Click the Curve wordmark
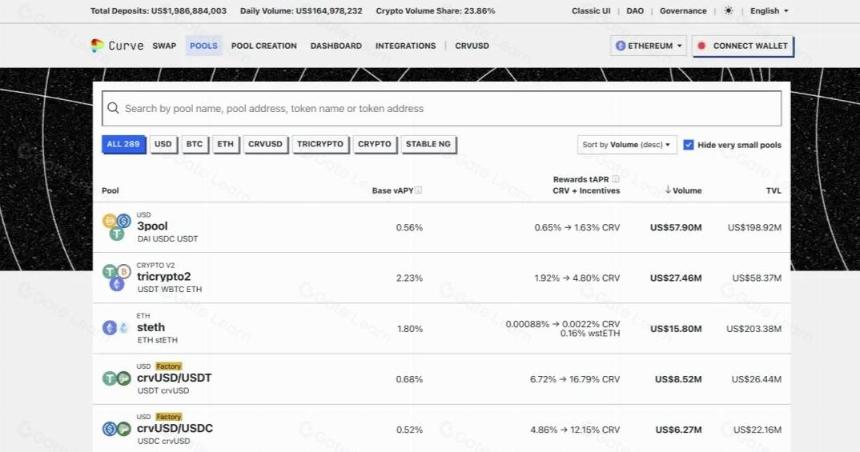860x452 pixels. pyautogui.click(x=126, y=46)
